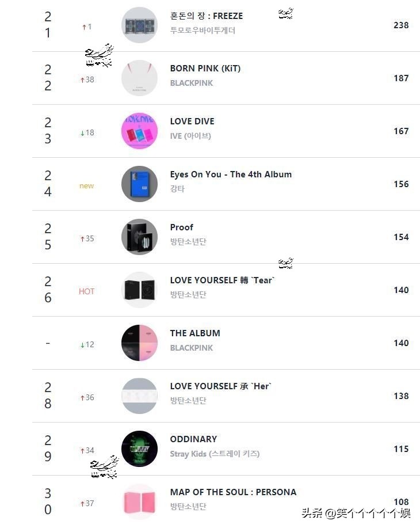Click the BORN PINK (KiT) album cover
This screenshot has height=528, width=420.
139,78
